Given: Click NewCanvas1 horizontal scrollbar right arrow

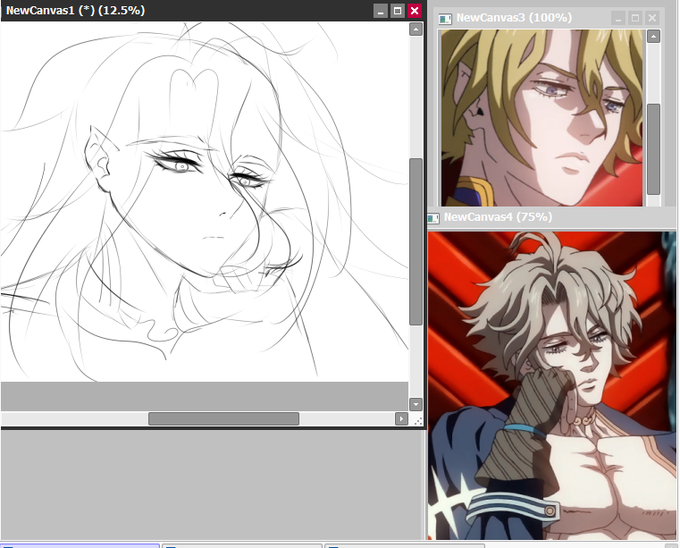Looking at the screenshot, I should coord(402,419).
